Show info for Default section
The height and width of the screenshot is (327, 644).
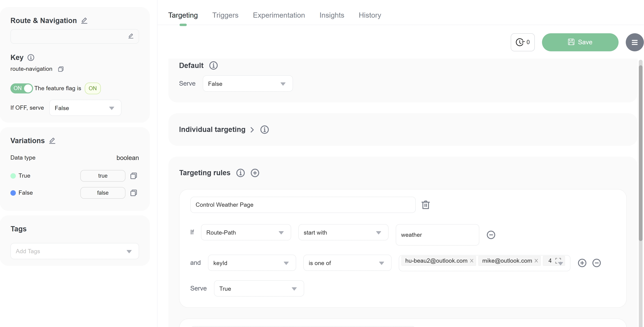(x=213, y=66)
